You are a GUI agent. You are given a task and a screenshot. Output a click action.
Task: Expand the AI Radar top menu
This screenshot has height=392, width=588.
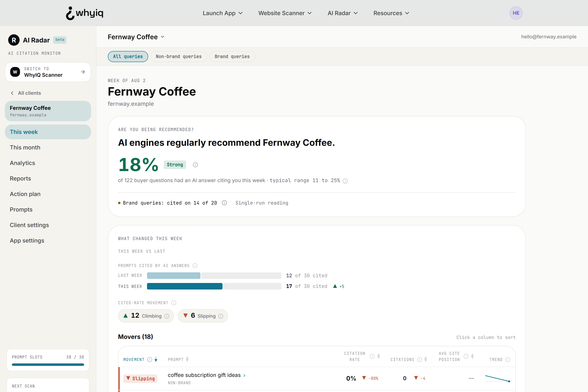tap(343, 13)
